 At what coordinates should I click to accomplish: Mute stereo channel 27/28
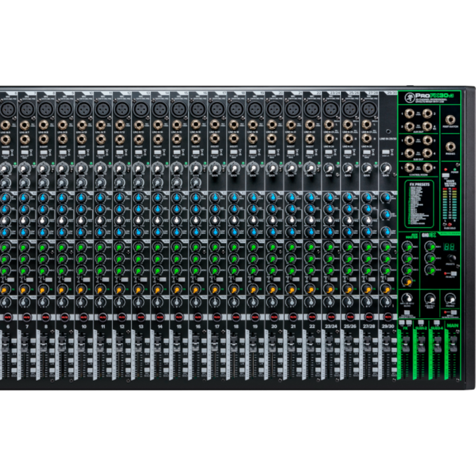[369, 317]
